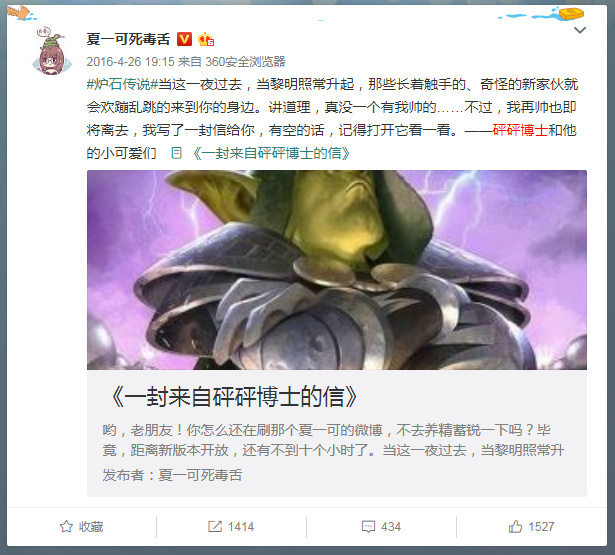Screen dimensions: 615x555
Task: Open the 《一封来自砰砰博士的信》 inline text link
Action: click(x=271, y=153)
